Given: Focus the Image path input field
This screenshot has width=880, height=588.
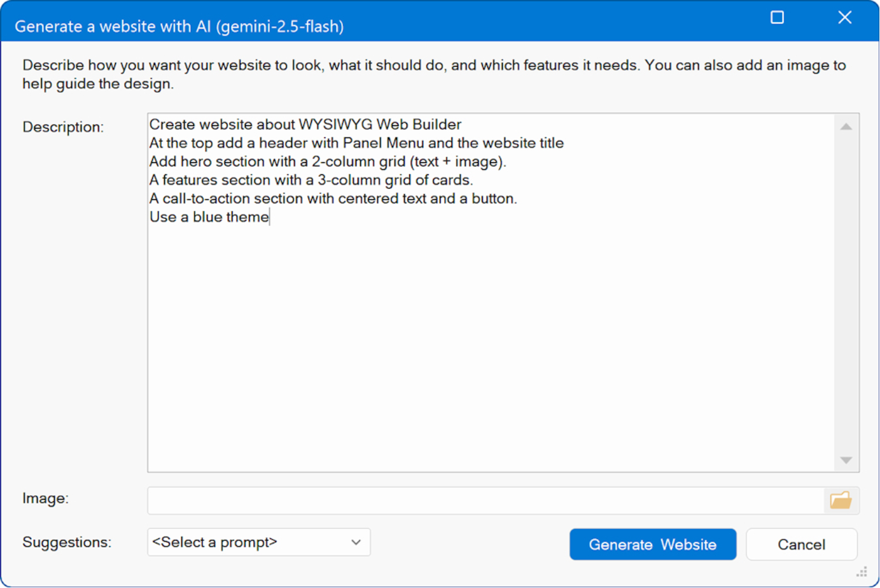Looking at the screenshot, I should tap(485, 501).
